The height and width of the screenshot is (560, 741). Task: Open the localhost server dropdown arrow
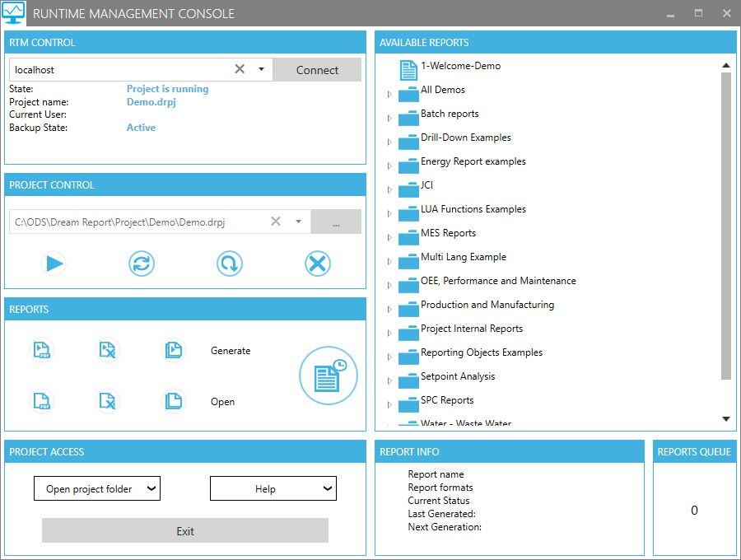261,70
